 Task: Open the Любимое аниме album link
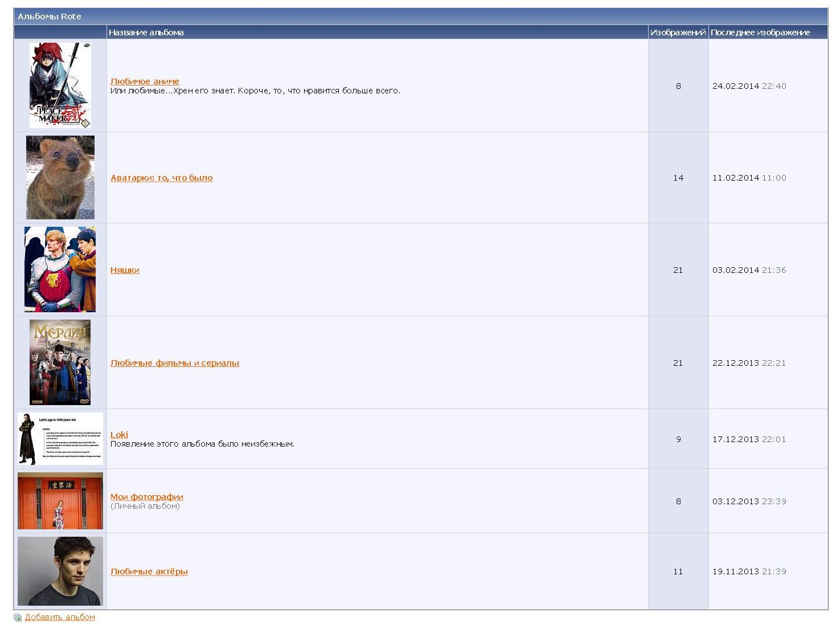click(145, 81)
